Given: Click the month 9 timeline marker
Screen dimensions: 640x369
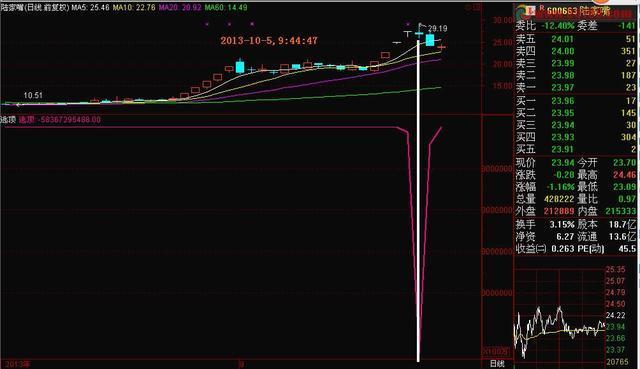Looking at the screenshot, I should tap(241, 364).
